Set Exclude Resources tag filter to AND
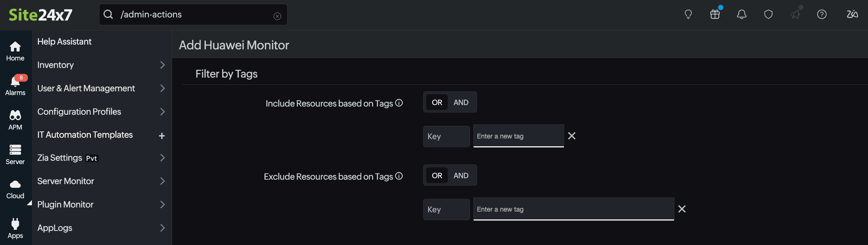 [x=461, y=176]
